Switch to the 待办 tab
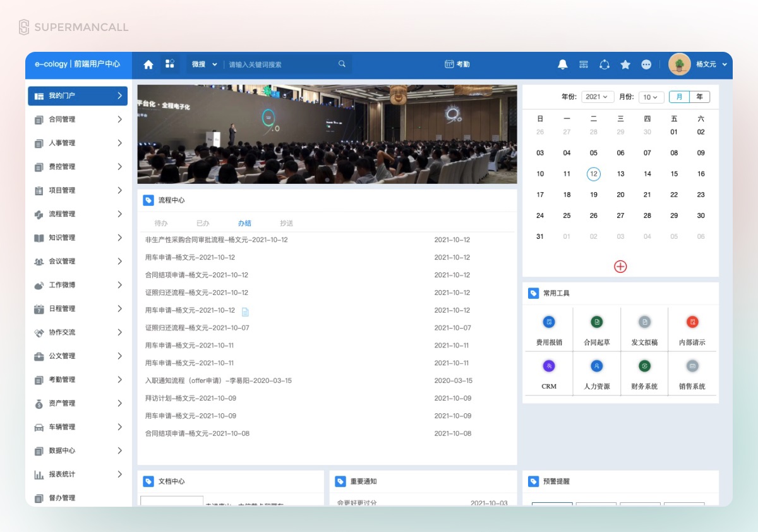Viewport: 758px width, 532px height. click(161, 223)
